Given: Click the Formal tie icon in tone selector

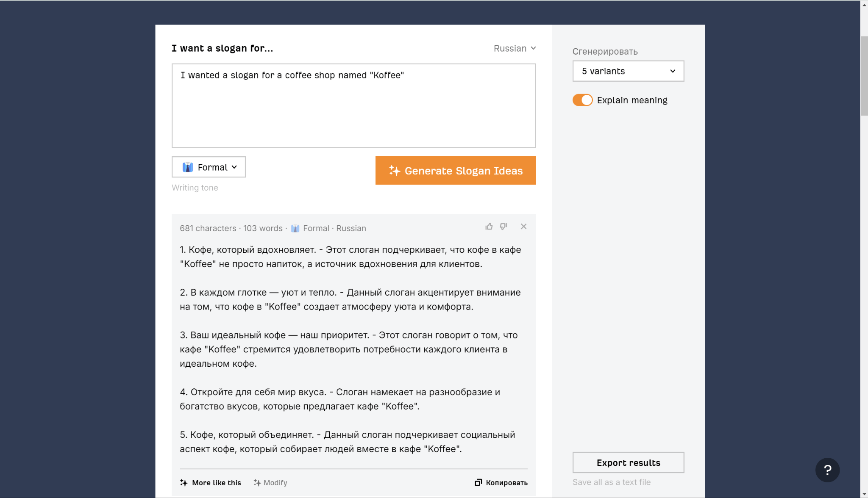Looking at the screenshot, I should [x=188, y=167].
